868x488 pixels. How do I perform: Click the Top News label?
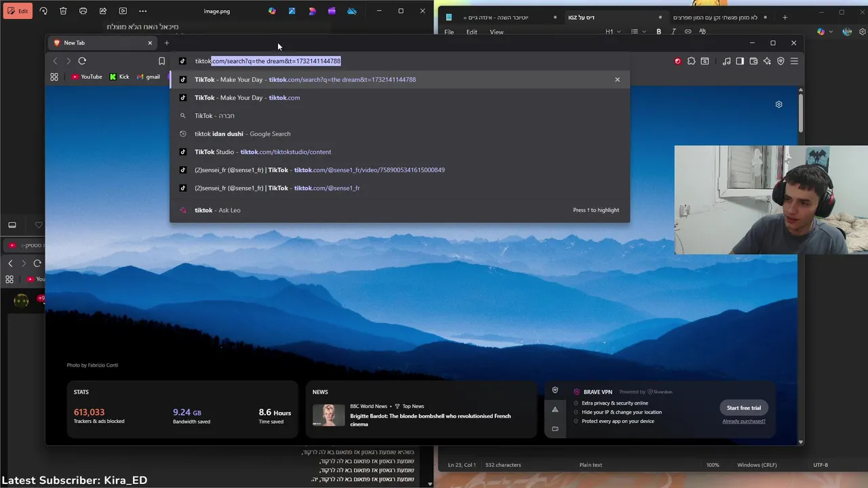pos(413,406)
